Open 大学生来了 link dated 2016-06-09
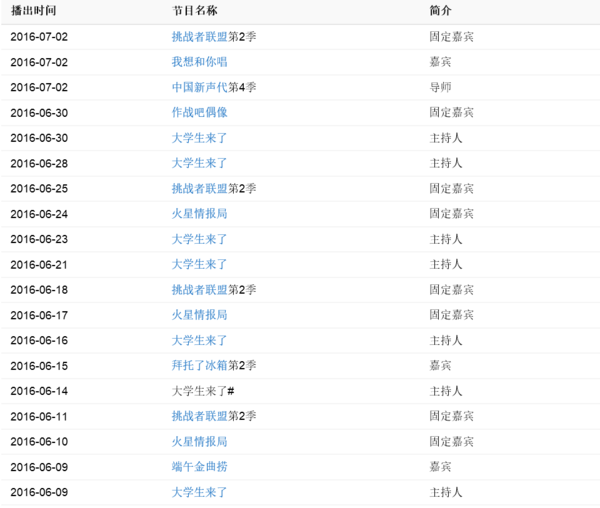The width and height of the screenshot is (600, 508). [199, 492]
